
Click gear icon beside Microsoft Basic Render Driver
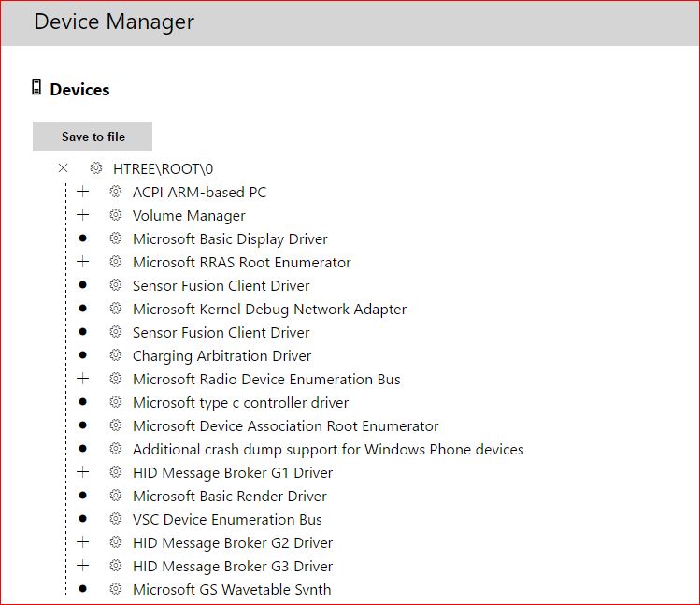(x=116, y=496)
